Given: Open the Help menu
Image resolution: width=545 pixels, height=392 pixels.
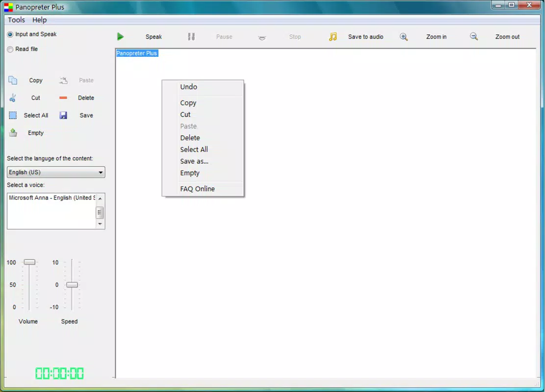Looking at the screenshot, I should 39,20.
